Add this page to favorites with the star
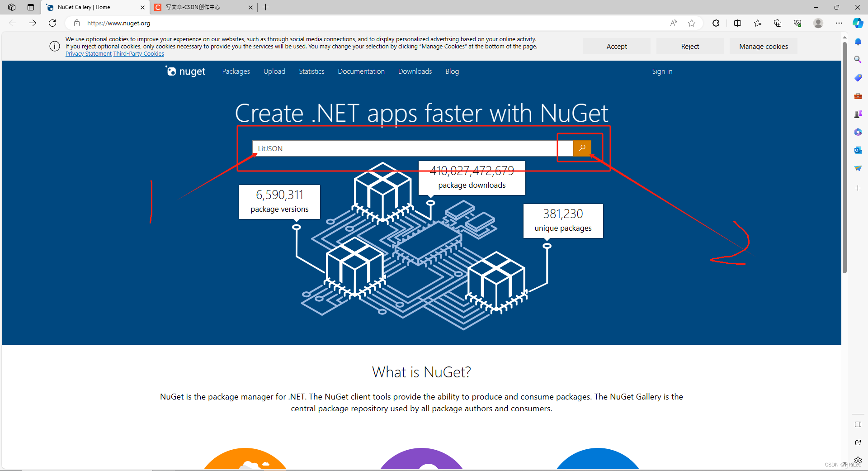 (692, 23)
